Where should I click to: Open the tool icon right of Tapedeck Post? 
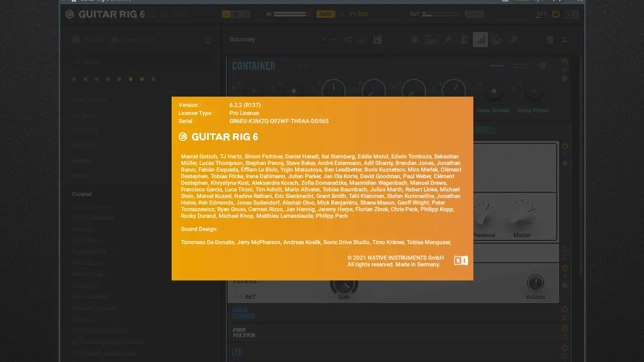(x=513, y=40)
